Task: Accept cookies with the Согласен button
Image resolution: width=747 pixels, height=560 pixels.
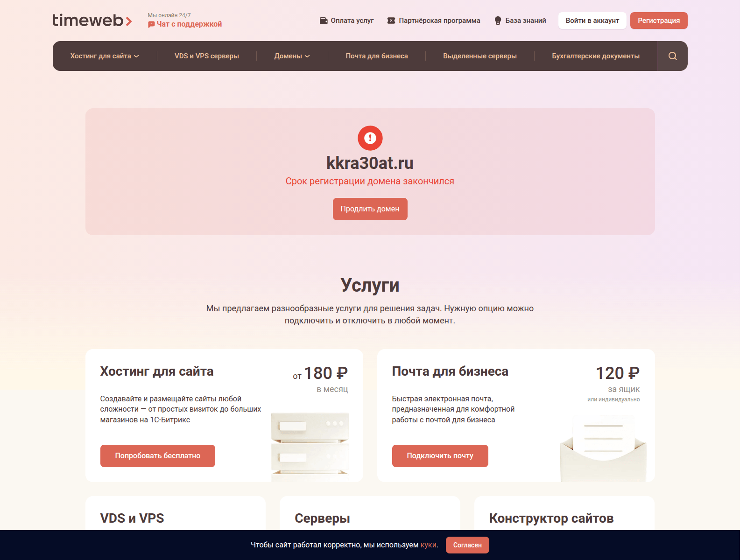Action: (x=467, y=545)
